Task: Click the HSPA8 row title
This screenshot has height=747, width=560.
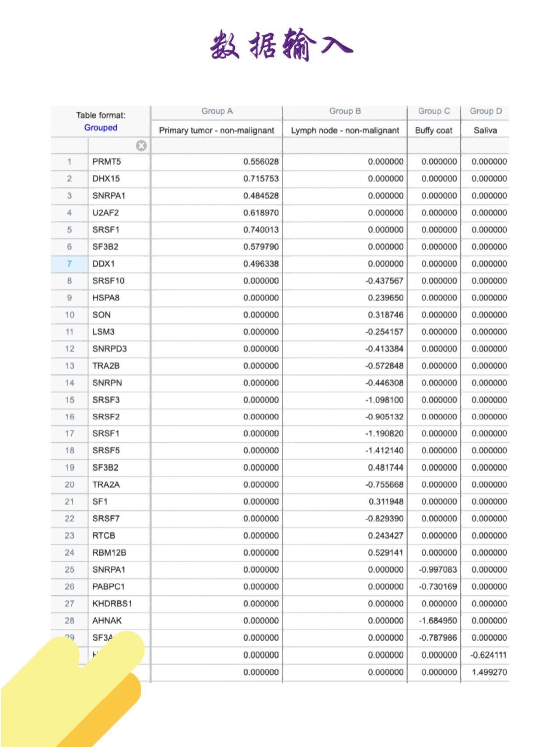Action: pos(106,298)
